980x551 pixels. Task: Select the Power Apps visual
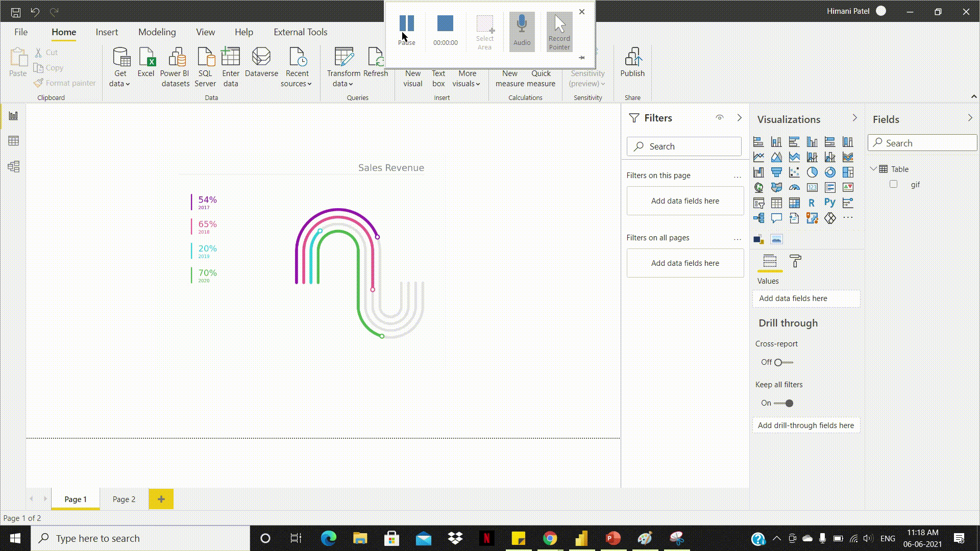830,218
